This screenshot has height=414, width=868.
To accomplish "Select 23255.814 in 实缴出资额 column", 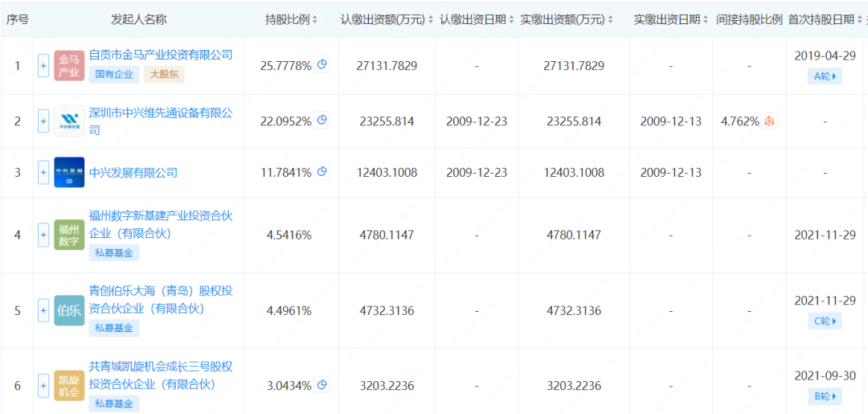I will (x=575, y=121).
